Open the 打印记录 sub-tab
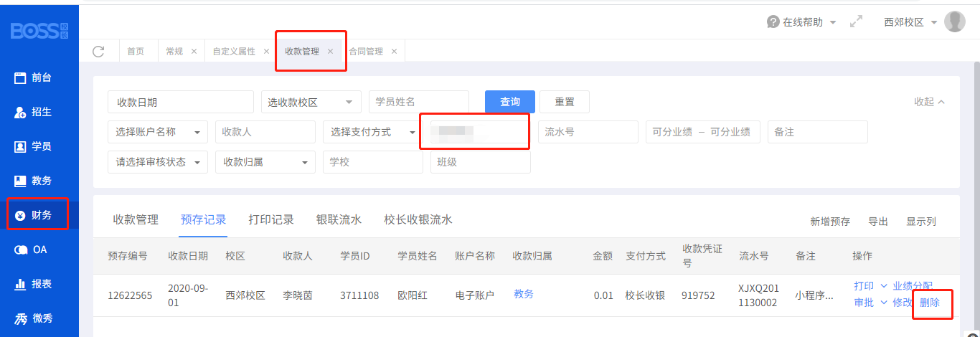This screenshot has width=980, height=337. pos(271,220)
